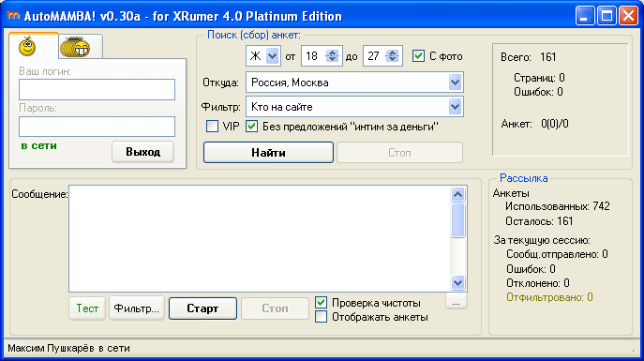Toggle the 'С фото' checkbox

click(418, 56)
